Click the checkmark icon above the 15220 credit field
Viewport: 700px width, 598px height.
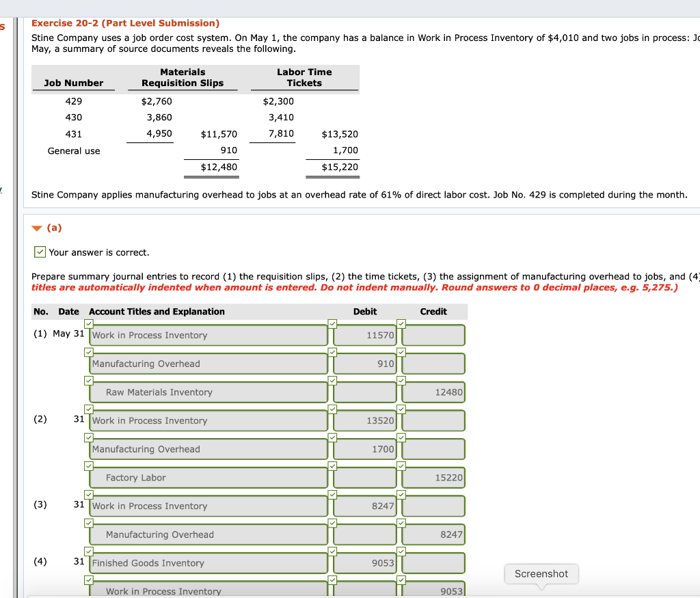click(x=401, y=465)
